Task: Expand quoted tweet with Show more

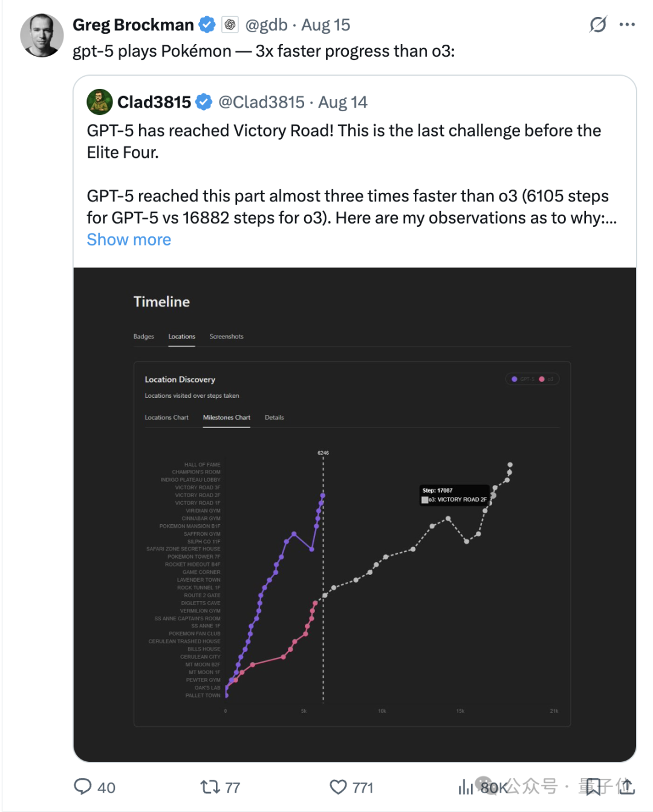Action: (129, 240)
